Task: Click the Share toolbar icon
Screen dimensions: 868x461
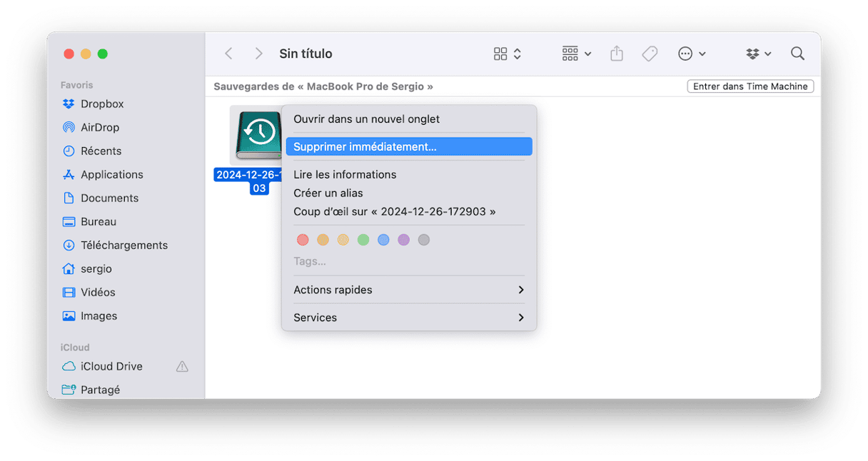Action: click(617, 54)
